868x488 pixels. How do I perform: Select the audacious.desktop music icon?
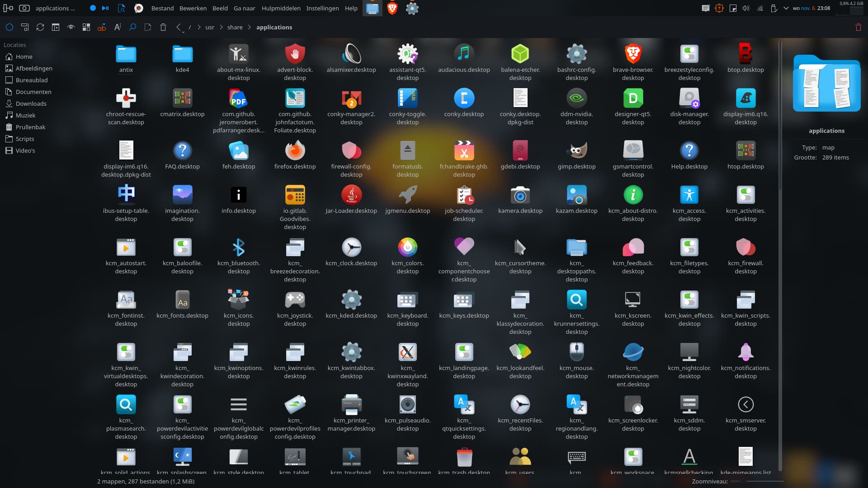464,54
